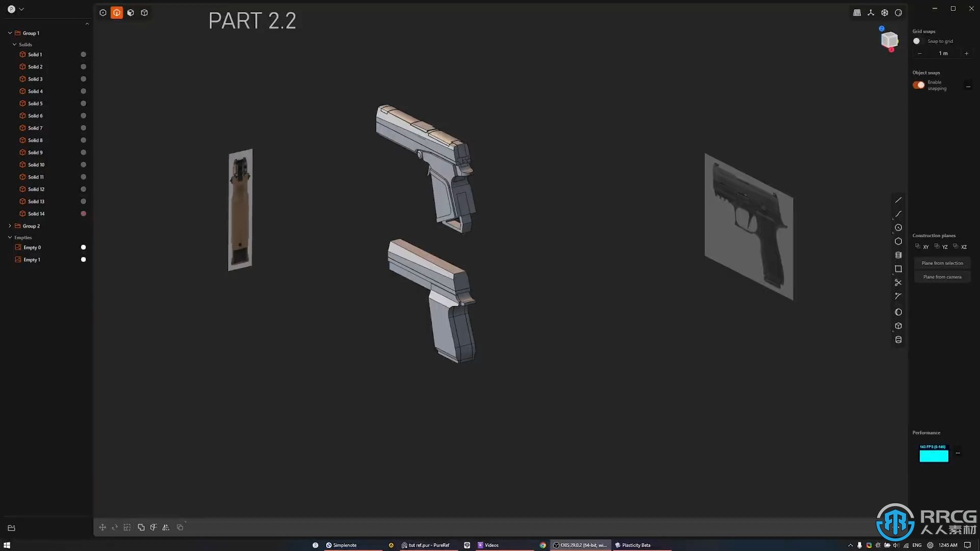Toggle Snap to grid checkbox
980x551 pixels.
coord(917,41)
